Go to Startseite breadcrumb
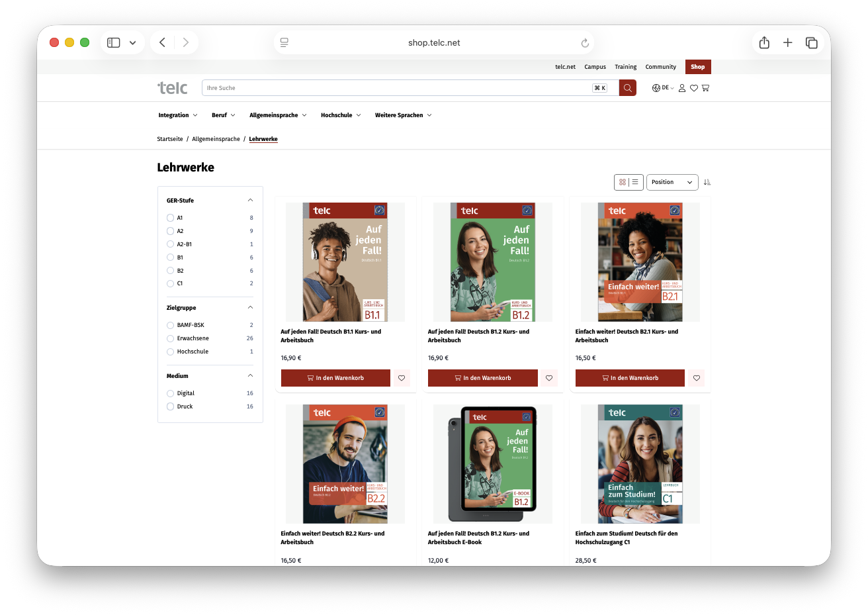 [x=170, y=139]
